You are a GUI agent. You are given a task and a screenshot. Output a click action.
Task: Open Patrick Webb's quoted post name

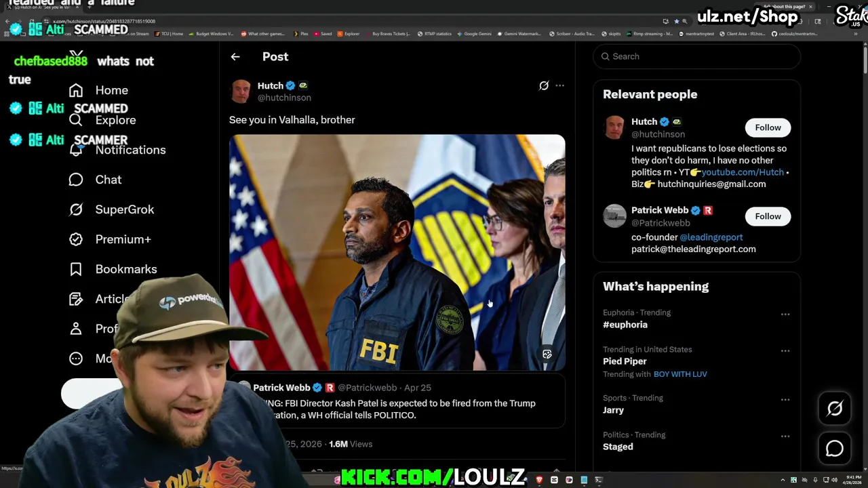tap(281, 388)
